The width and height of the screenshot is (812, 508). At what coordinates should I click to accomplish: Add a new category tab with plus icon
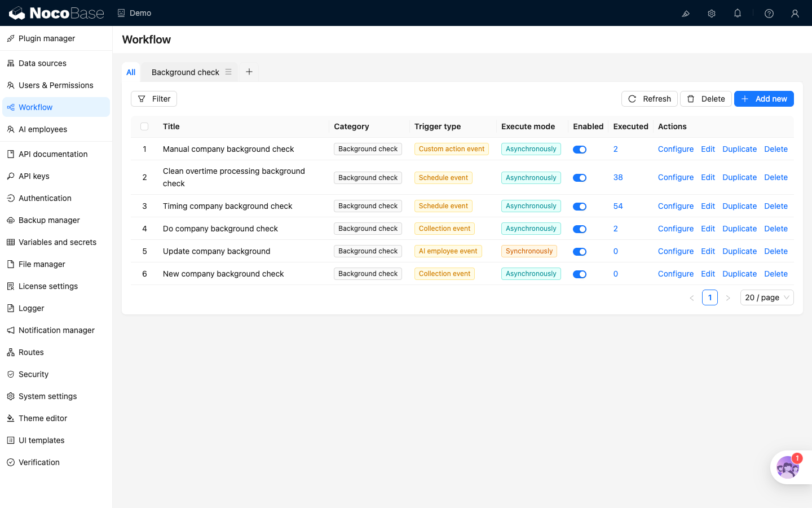(249, 72)
